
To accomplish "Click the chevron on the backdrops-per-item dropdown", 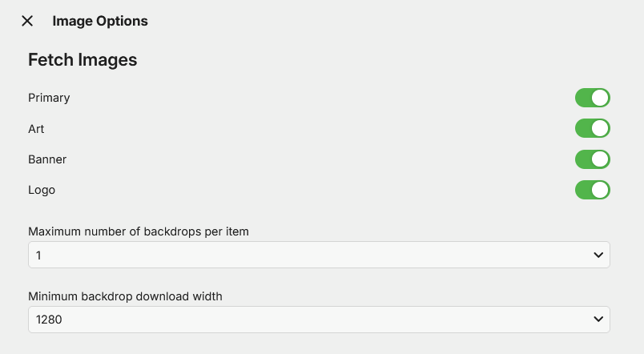I will 598,255.
